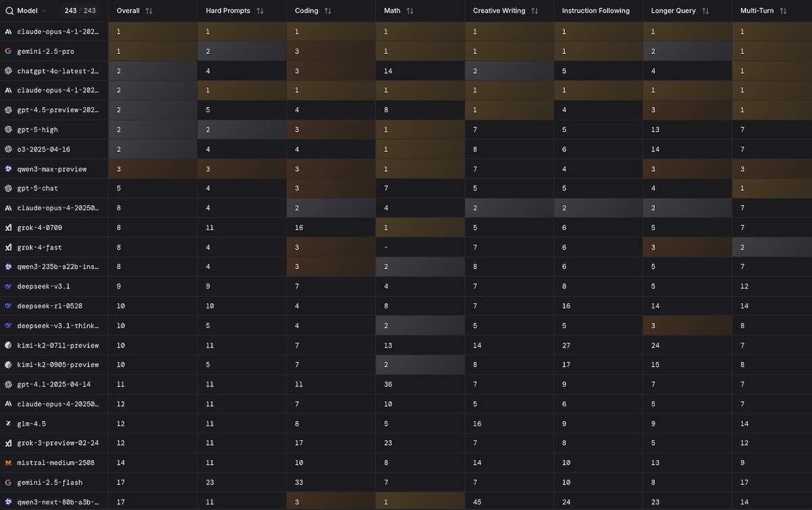Click the grok-4-0709 model name
The image size is (812, 510).
39,227
